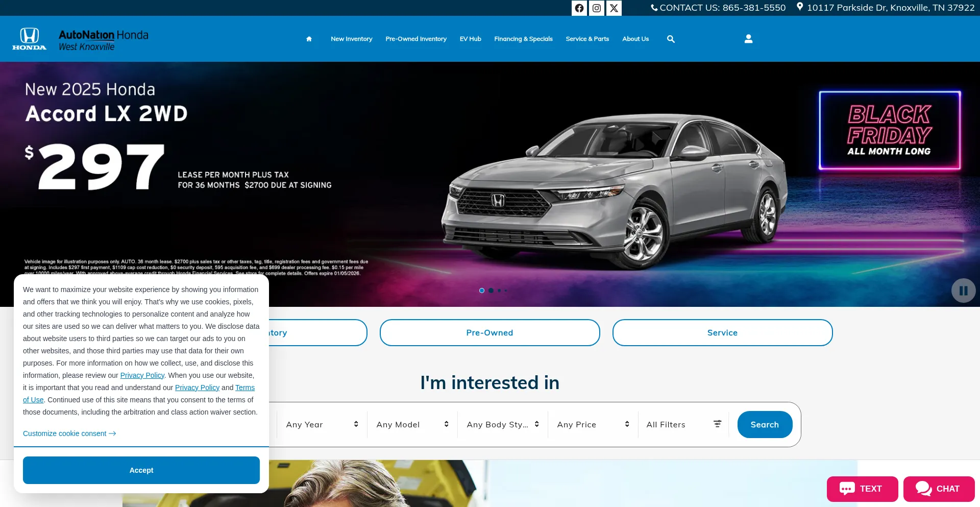Image resolution: width=980 pixels, height=507 pixels.
Task: Open the Service & Parts menu
Action: (x=587, y=39)
